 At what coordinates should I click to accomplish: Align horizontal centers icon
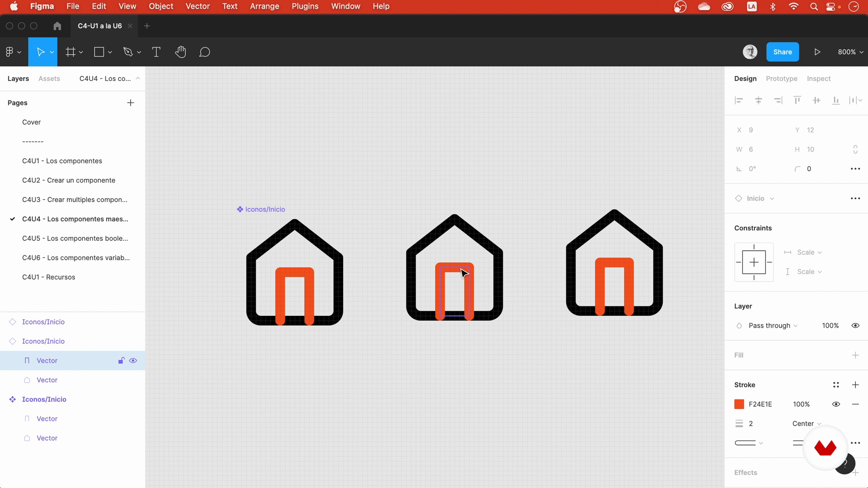759,100
